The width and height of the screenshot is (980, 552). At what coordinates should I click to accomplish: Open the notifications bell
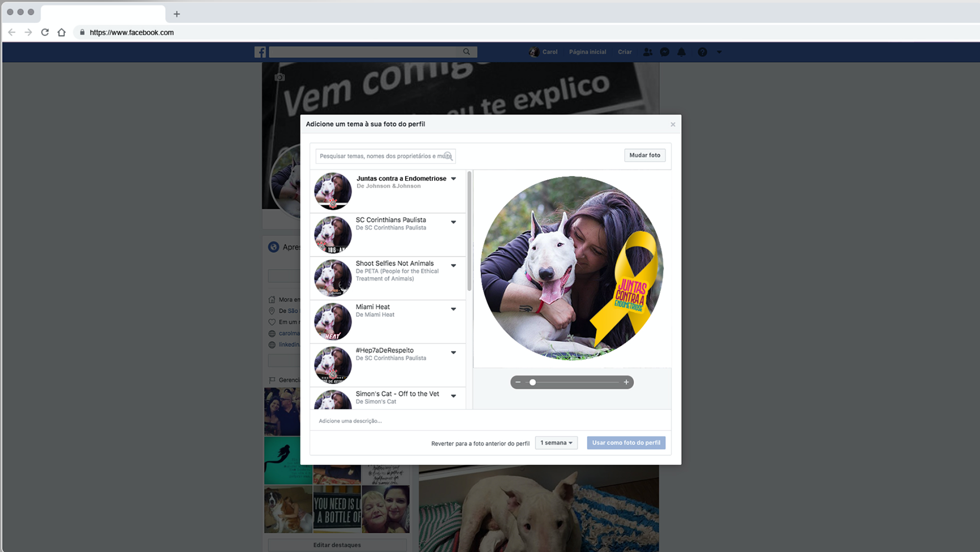tap(681, 52)
